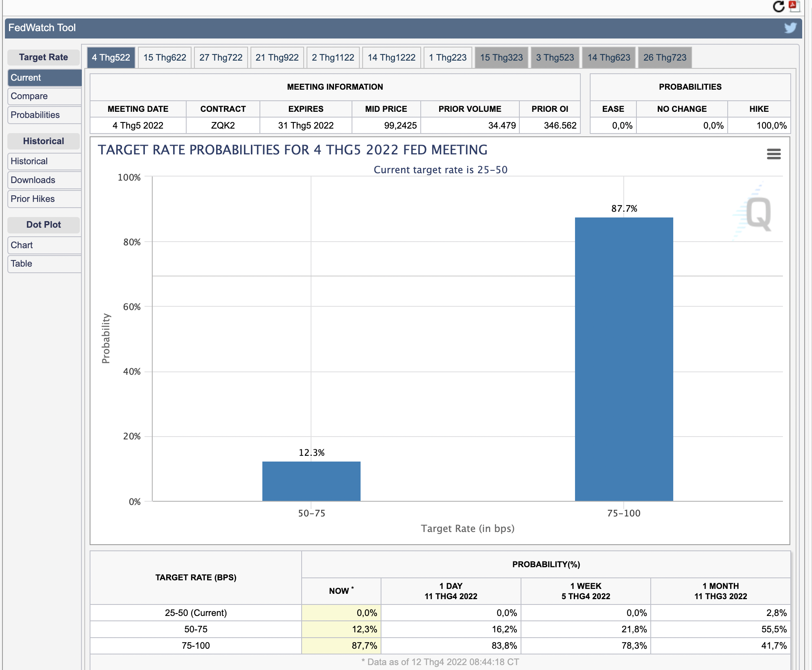The image size is (812, 670).
Task: Click the 1 MONTH 11 THG3 2022 header
Action: 721,591
